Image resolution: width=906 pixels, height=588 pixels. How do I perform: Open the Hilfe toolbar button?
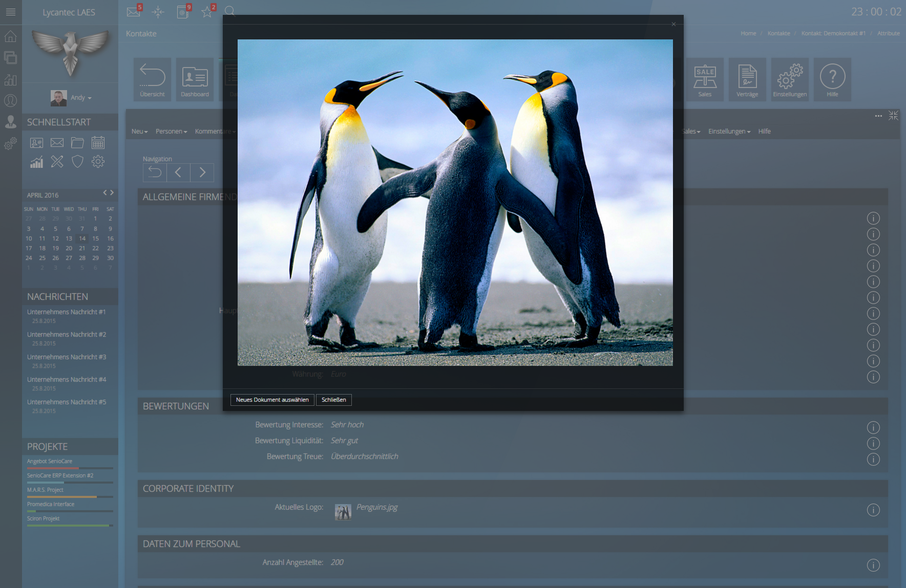(832, 79)
